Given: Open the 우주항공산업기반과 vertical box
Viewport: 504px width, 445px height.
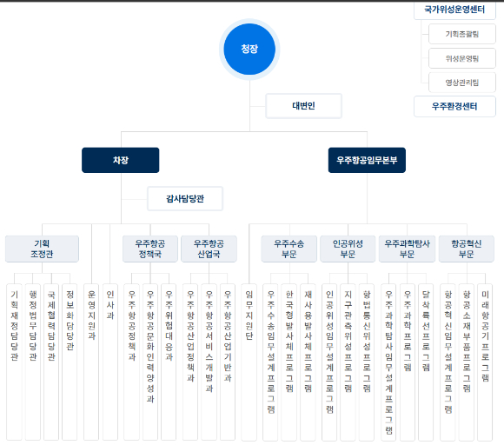Looking at the screenshot, I should click(228, 362).
